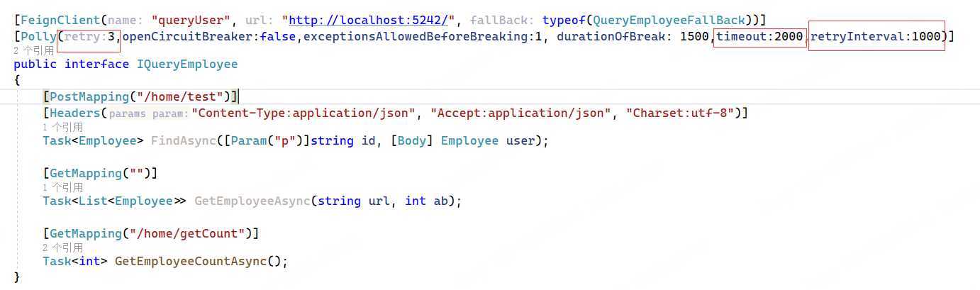980x290 pixels.
Task: Click the 'interface' keyword
Action: point(96,64)
